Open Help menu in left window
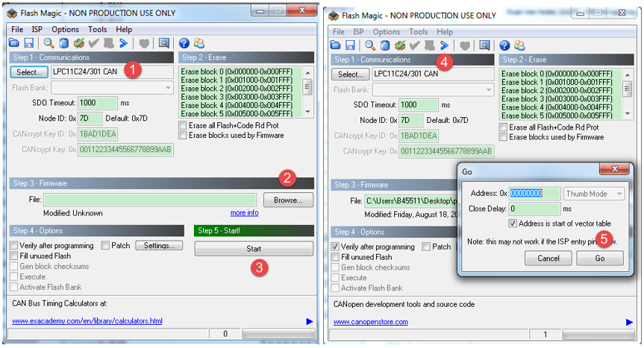This screenshot has width=644, height=348. coord(124,29)
